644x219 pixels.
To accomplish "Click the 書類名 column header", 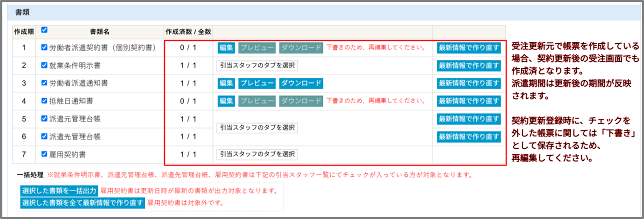I will 99,31.
